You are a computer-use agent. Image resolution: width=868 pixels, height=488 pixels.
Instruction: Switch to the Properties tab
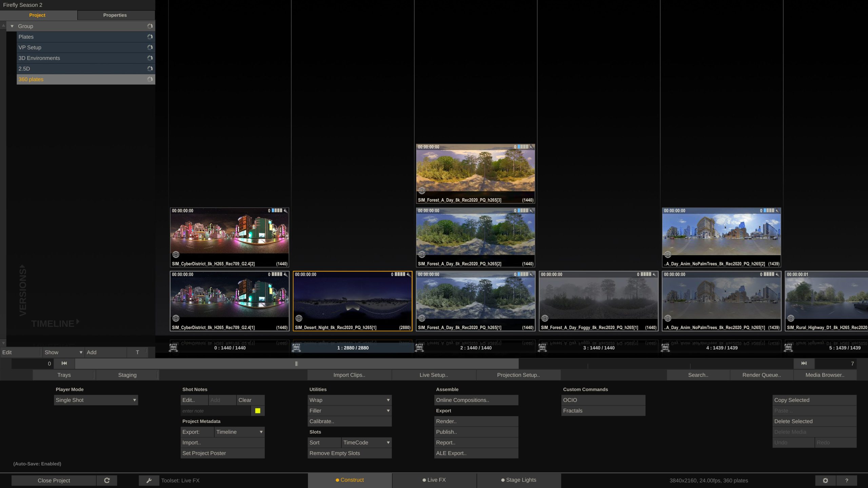[115, 15]
